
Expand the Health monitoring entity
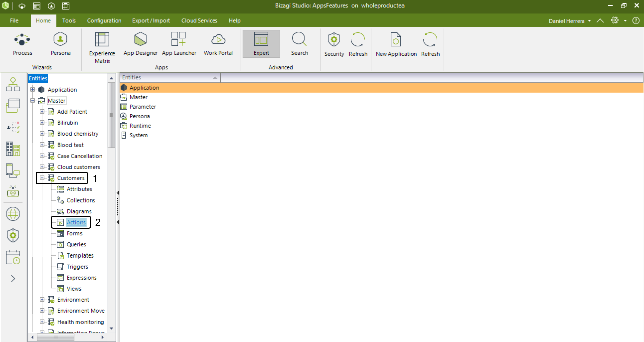pyautogui.click(x=42, y=322)
